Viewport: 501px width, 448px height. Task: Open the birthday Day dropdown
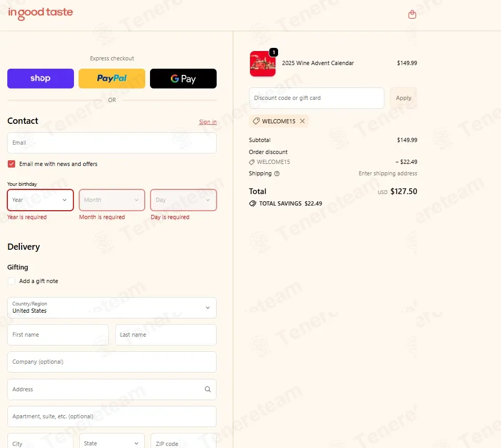pos(183,200)
